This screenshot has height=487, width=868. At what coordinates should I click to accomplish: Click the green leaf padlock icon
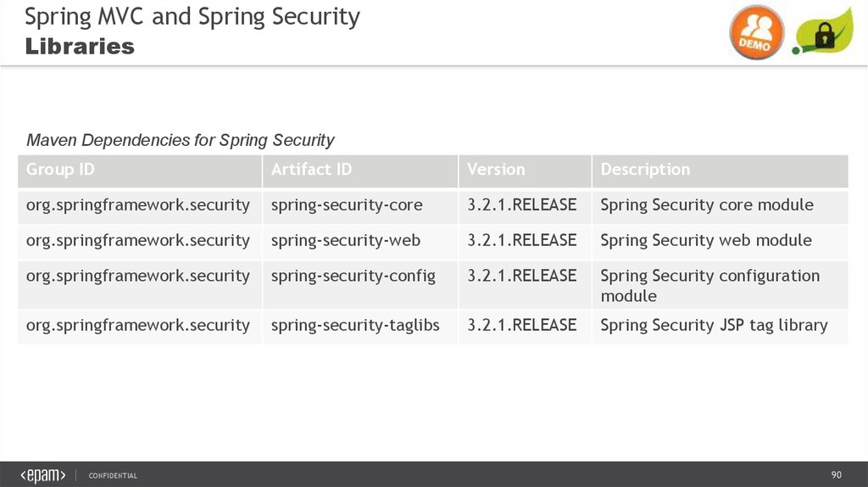click(x=822, y=32)
